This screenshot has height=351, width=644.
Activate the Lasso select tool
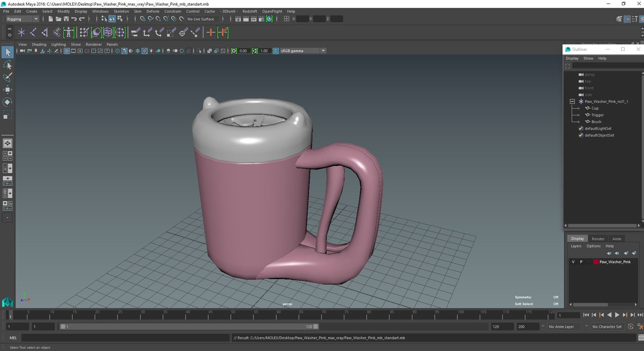(7, 65)
